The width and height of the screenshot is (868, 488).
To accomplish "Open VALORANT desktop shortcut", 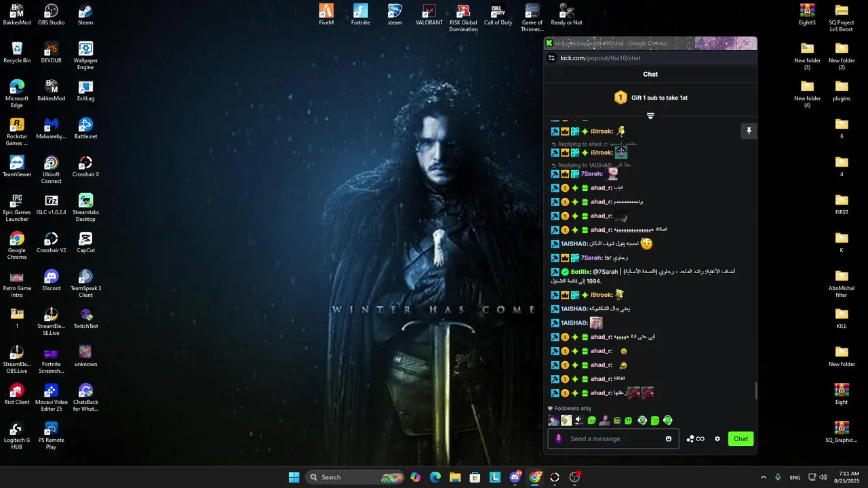I will (x=429, y=14).
